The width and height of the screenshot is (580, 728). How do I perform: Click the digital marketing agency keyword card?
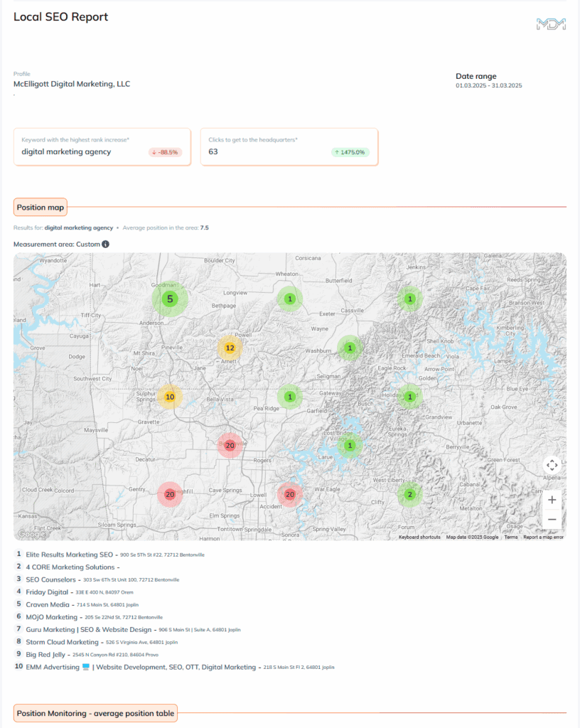click(102, 146)
